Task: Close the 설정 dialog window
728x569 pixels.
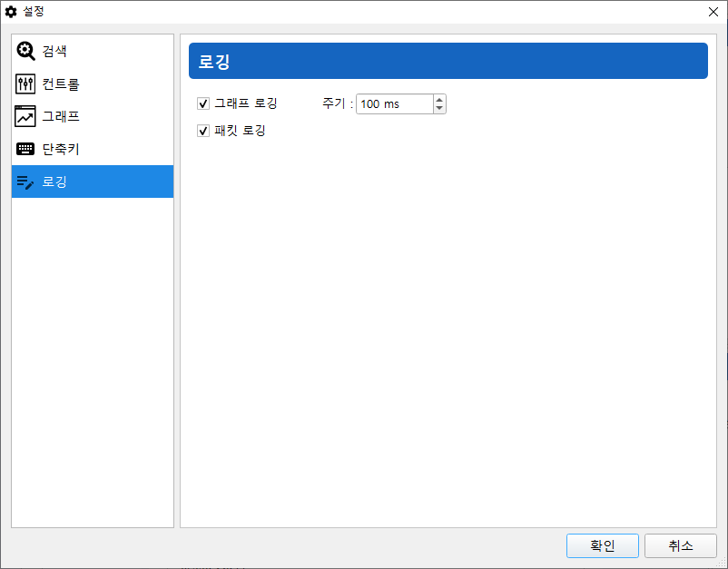Action: coord(713,12)
